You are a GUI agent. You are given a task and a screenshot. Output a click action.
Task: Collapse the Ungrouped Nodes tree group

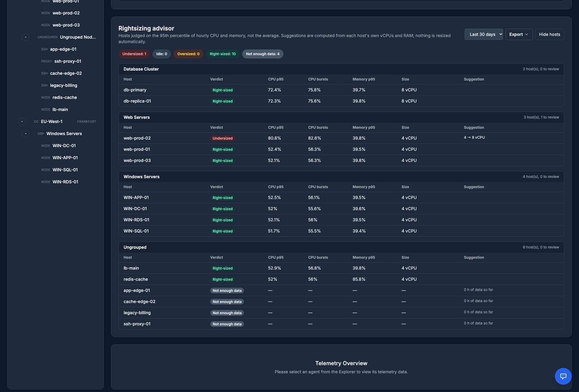pyautogui.click(x=26, y=37)
